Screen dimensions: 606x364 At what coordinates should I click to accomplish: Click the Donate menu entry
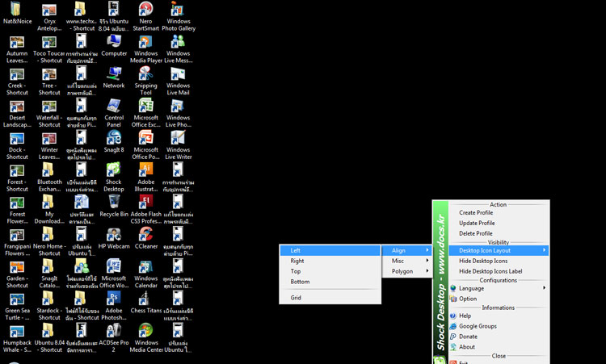499,337
